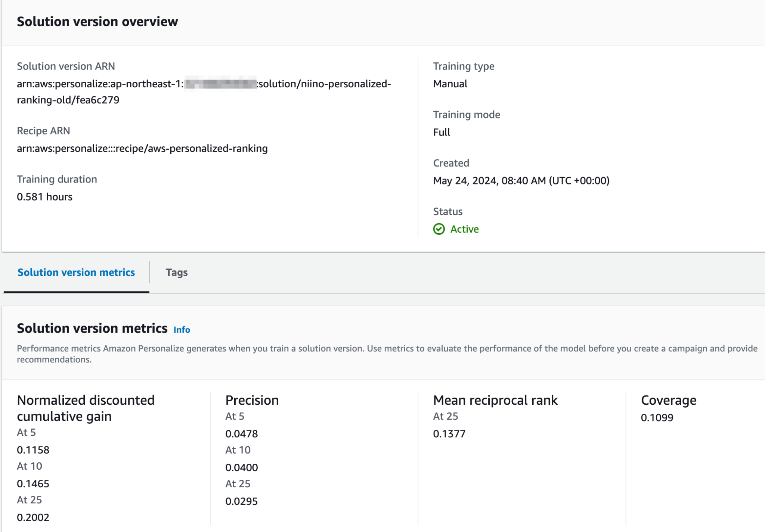Click the training duration value 0.581 hours
This screenshot has width=765, height=532.
click(x=44, y=197)
